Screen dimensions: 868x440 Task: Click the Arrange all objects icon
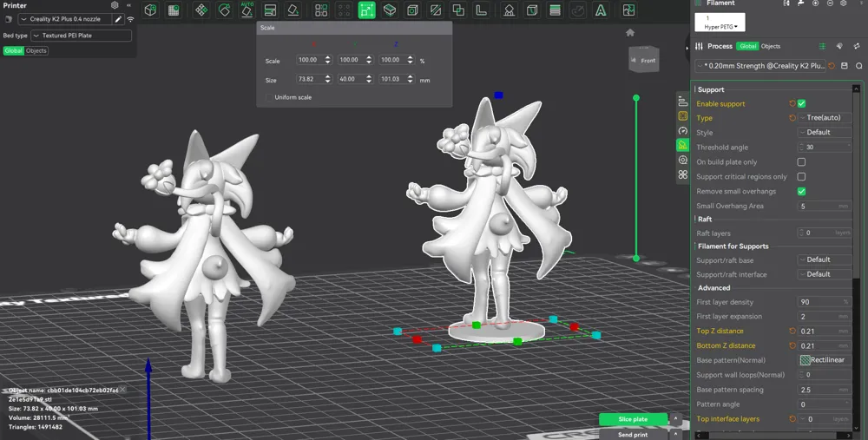(270, 10)
